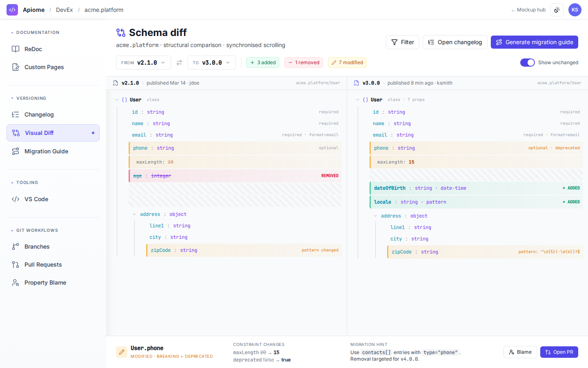Screen dimensions: 588x368
Task: Open Pull Requests sidebar item
Action: (53, 265)
